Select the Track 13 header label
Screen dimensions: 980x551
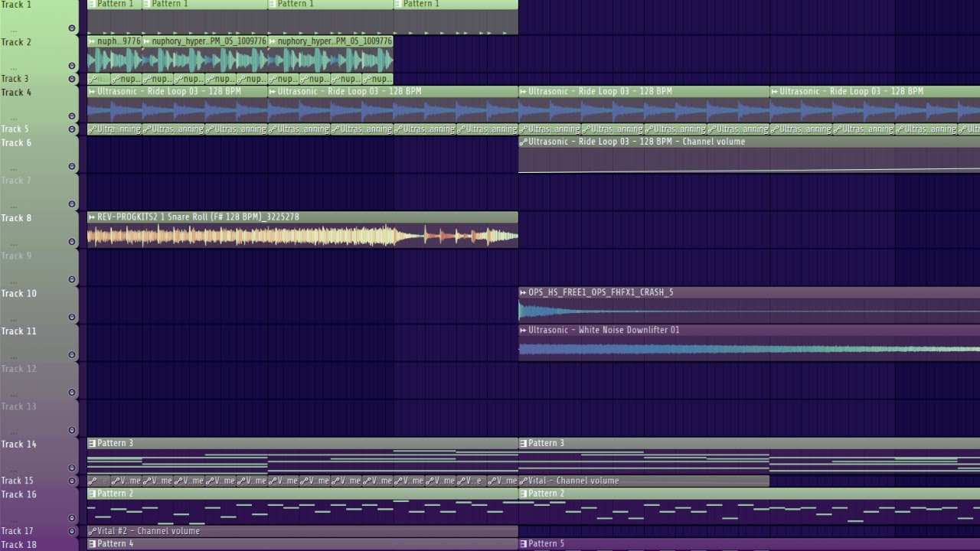pos(18,406)
